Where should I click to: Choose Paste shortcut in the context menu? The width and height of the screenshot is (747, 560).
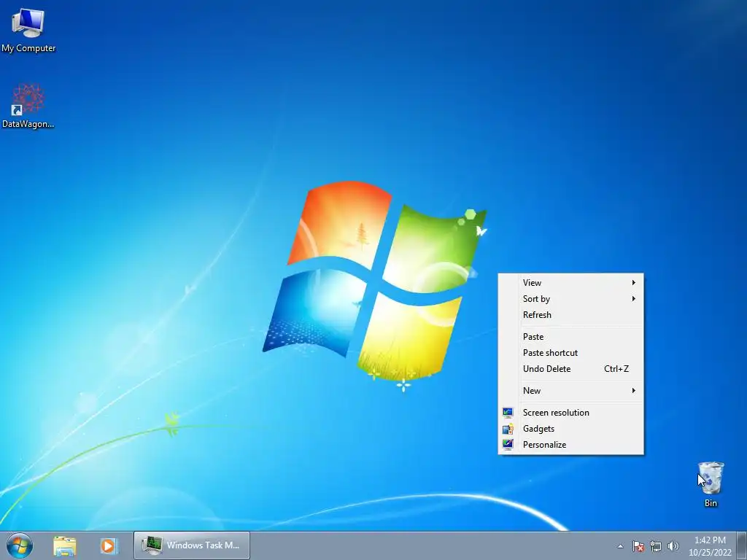coord(570,353)
